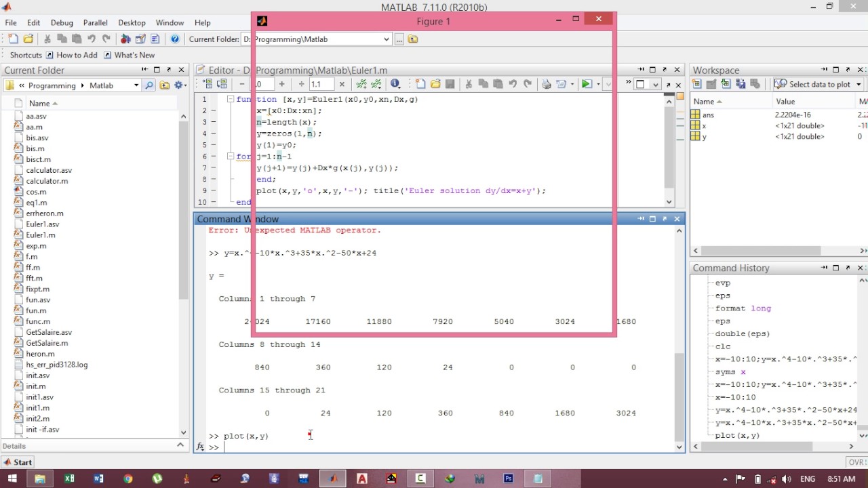This screenshot has height=488, width=868.
Task: Select Euler1.m in the Current Folder list
Action: point(41,235)
